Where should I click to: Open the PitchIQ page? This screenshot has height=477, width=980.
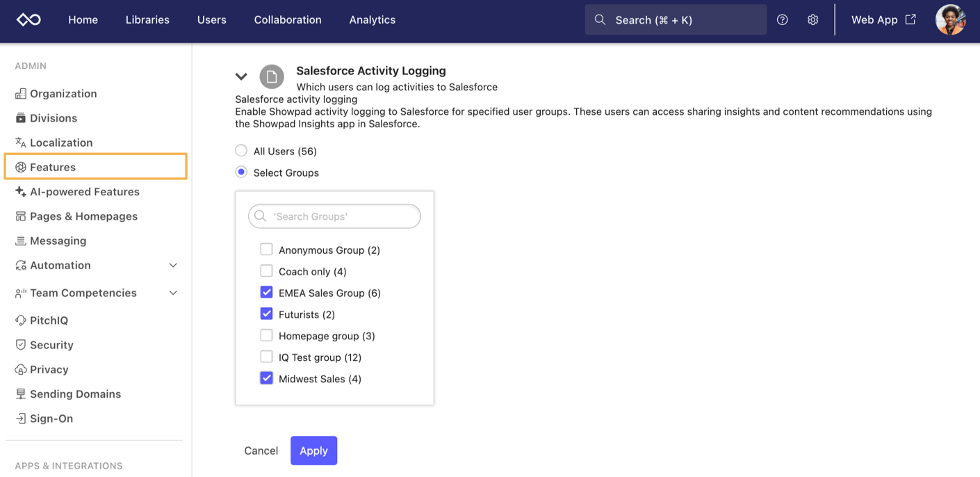49,320
